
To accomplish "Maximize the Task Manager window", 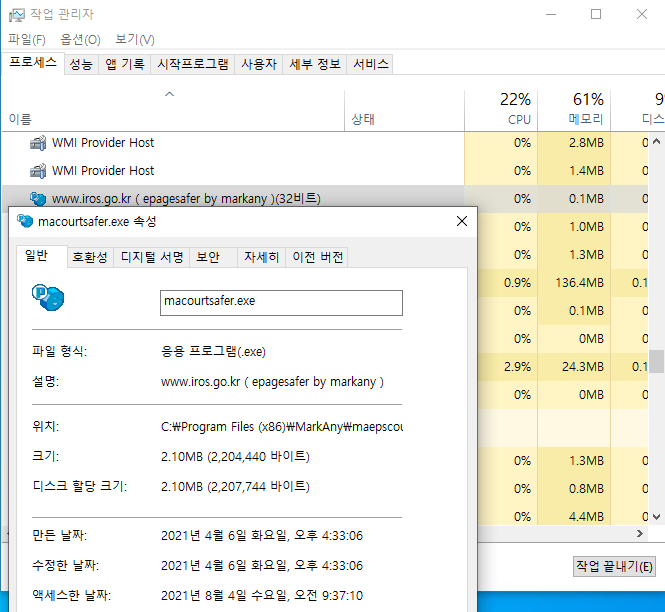I will point(596,15).
